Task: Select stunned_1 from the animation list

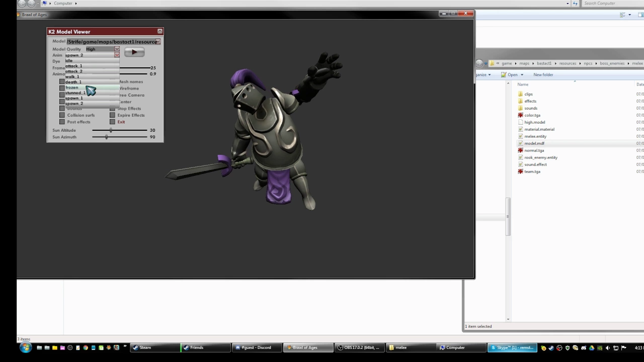Action: 92,93
